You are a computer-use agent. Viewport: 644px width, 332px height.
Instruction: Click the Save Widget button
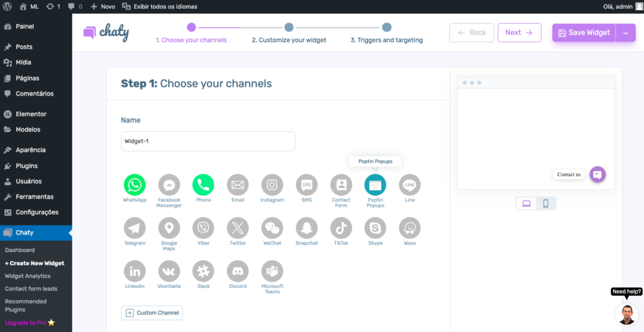[x=584, y=33]
